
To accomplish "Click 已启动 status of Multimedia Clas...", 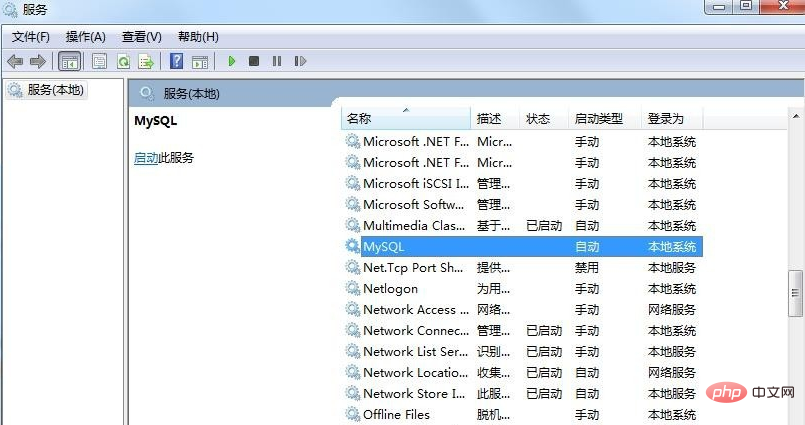I will click(544, 226).
